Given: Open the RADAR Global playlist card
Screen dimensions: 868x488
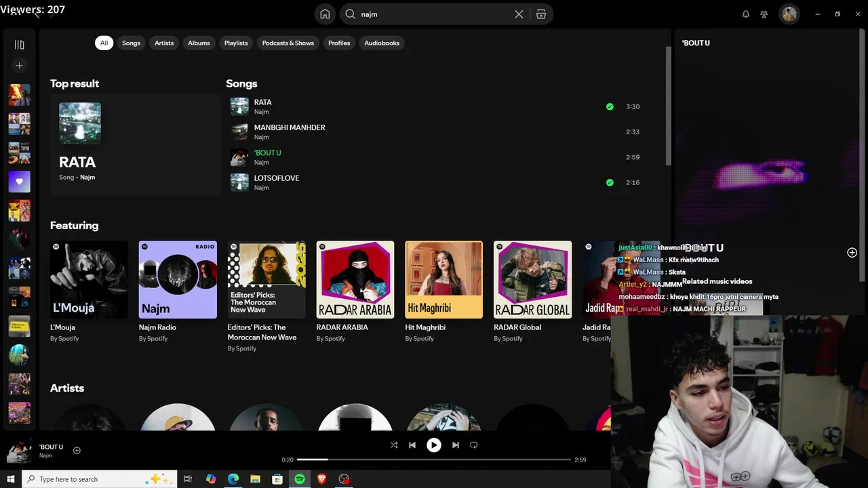Looking at the screenshot, I should tap(532, 292).
